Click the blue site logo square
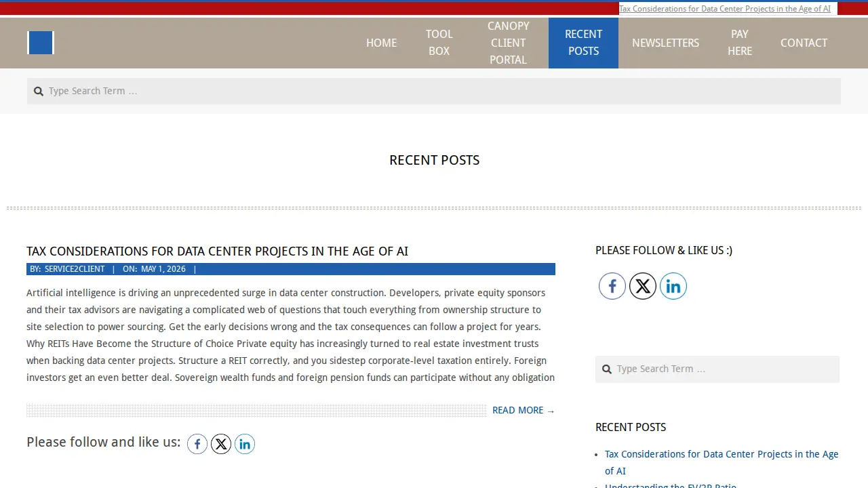The width and height of the screenshot is (868, 488). pyautogui.click(x=40, y=43)
